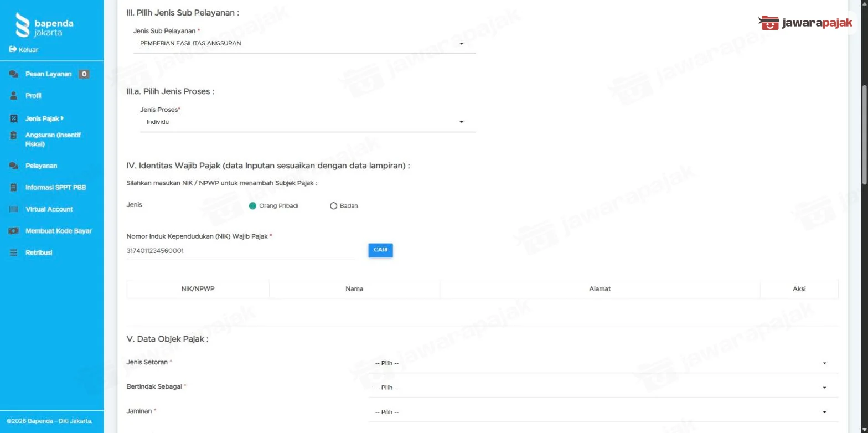The height and width of the screenshot is (433, 868).
Task: Click the Virtual Account barcode icon
Action: [14, 209]
